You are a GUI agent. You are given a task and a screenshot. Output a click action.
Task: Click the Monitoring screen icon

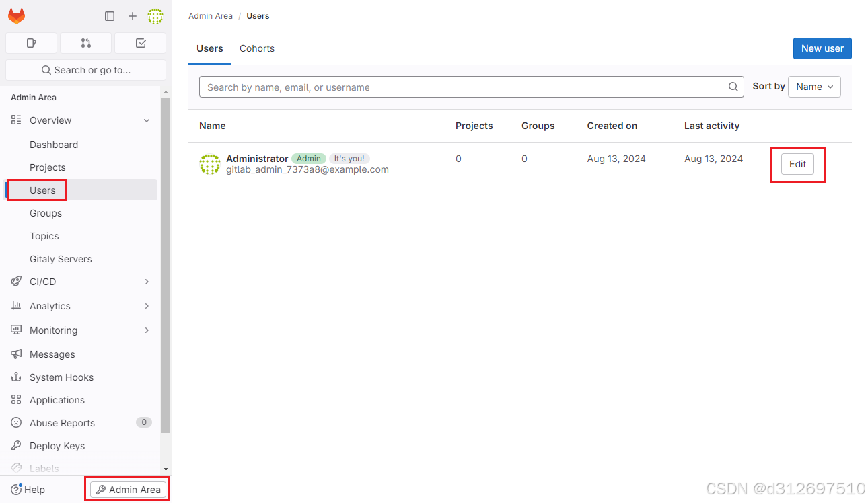(x=16, y=330)
